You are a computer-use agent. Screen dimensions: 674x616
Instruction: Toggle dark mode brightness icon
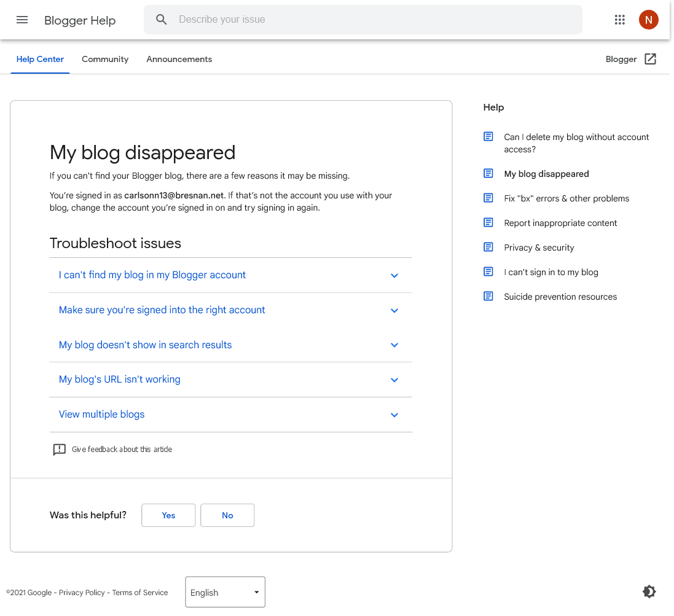[649, 591]
